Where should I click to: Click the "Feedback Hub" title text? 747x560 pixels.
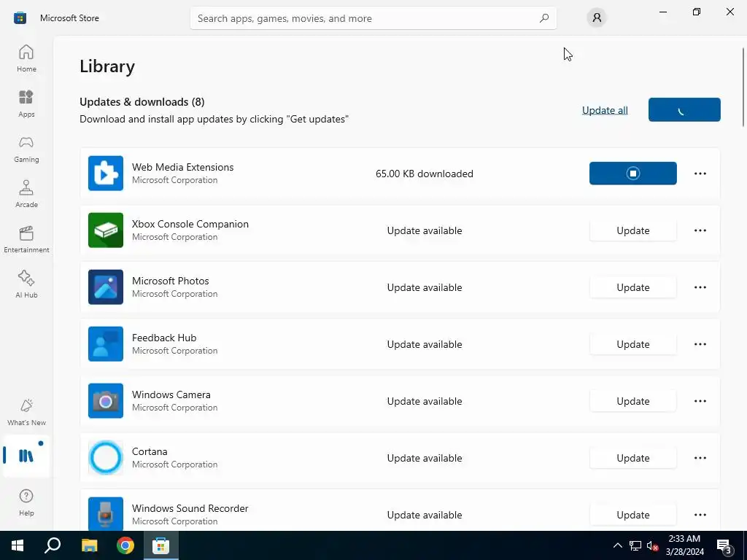click(x=164, y=338)
